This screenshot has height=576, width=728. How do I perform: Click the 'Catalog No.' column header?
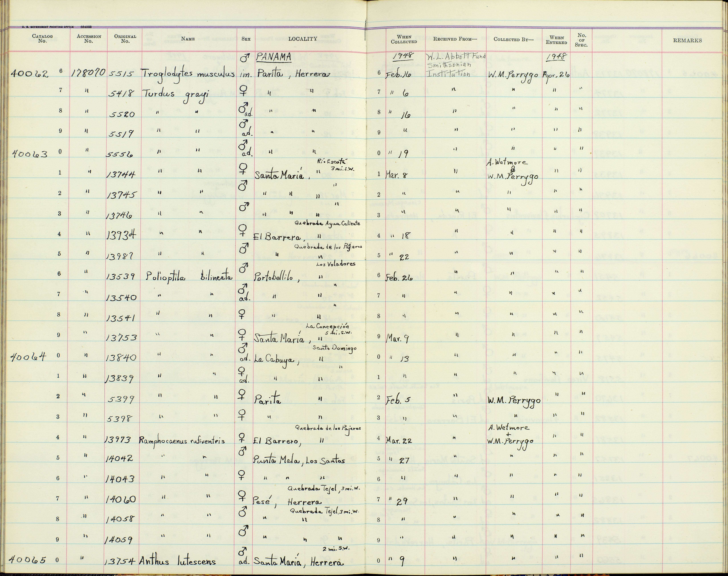click(42, 38)
